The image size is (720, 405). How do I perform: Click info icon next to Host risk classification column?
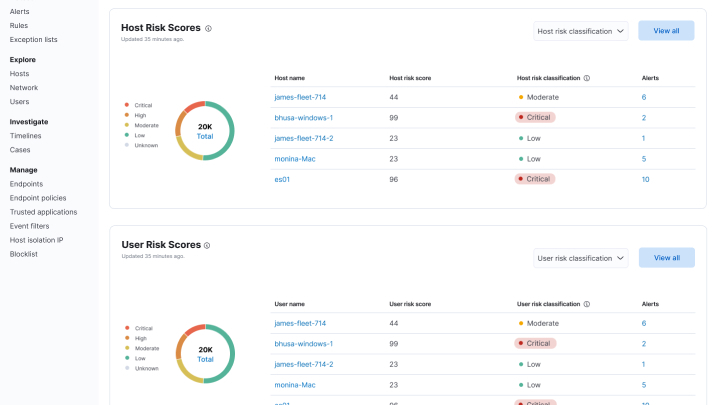[x=587, y=78]
